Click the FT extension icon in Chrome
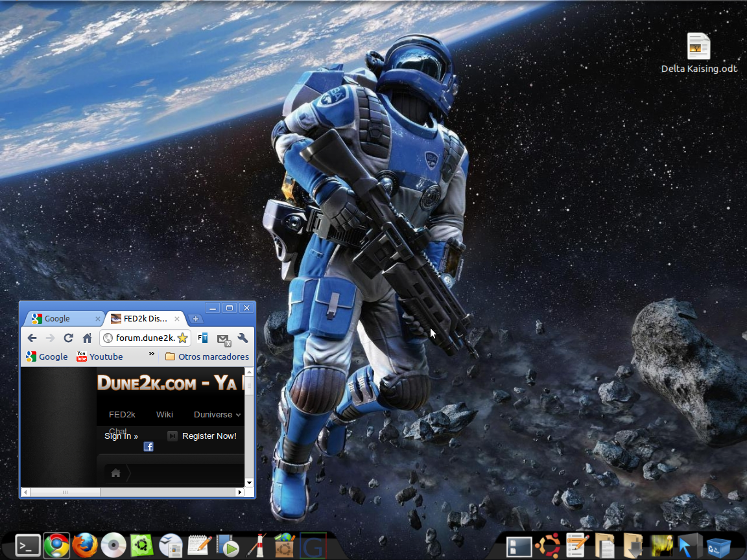The height and width of the screenshot is (560, 747). coord(203,338)
